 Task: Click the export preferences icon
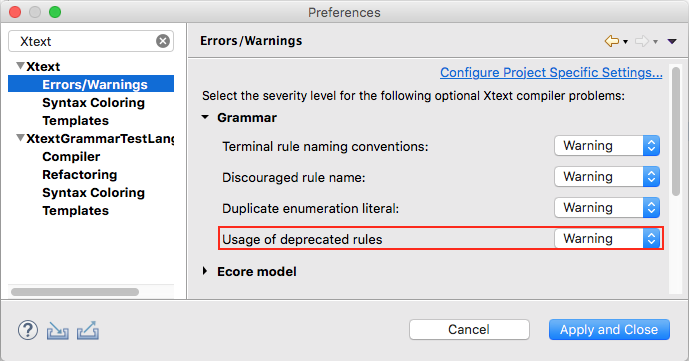87,330
